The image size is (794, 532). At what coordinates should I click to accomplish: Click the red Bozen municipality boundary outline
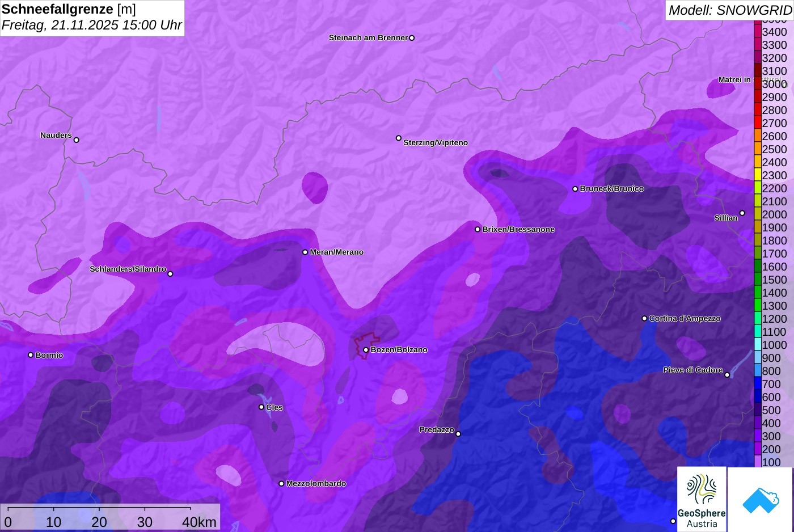[x=366, y=345]
